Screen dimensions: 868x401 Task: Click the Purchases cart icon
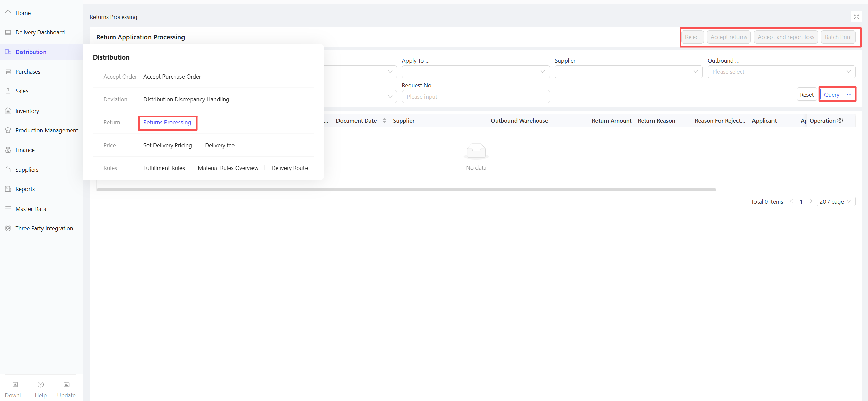tap(8, 71)
